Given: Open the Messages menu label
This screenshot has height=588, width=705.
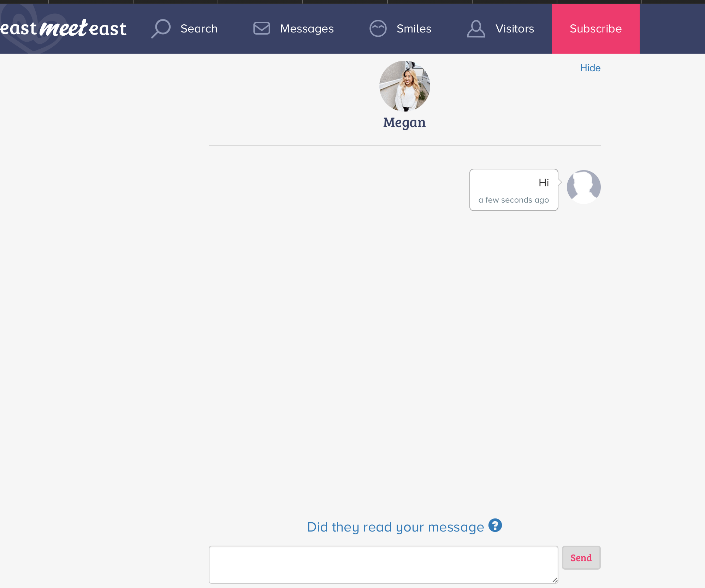Looking at the screenshot, I should [307, 29].
